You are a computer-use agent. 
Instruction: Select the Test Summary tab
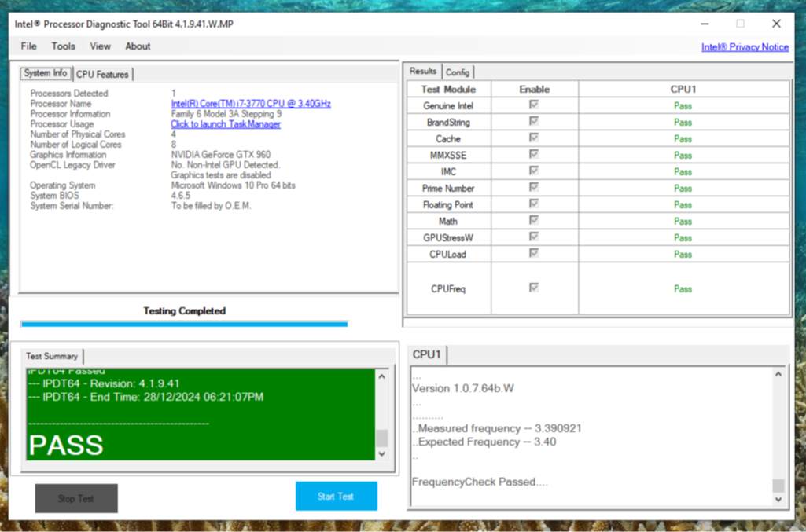click(x=51, y=356)
